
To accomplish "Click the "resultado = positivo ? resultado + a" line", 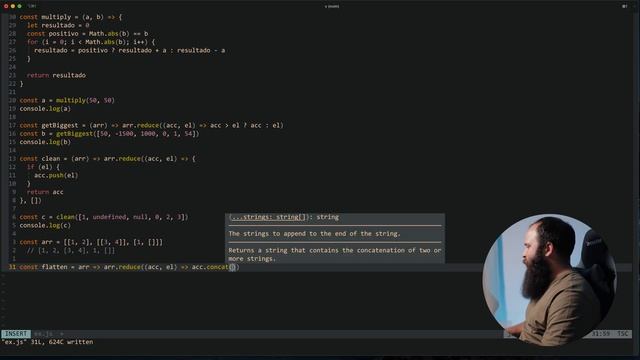I will click(x=129, y=50).
